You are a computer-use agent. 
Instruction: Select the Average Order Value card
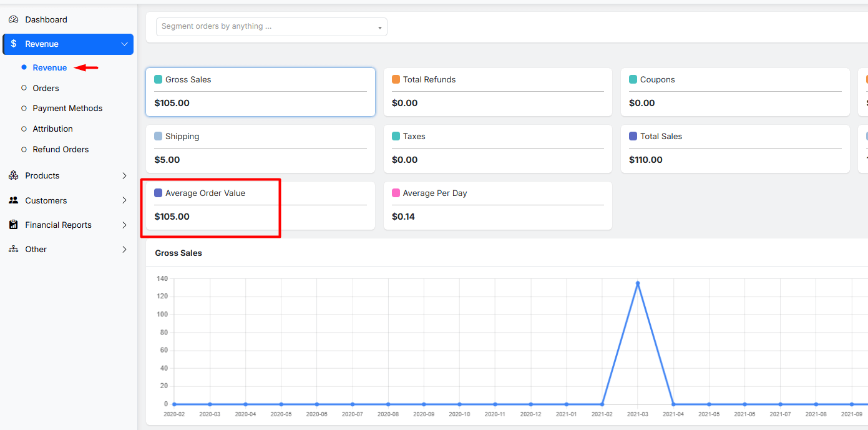click(x=260, y=205)
